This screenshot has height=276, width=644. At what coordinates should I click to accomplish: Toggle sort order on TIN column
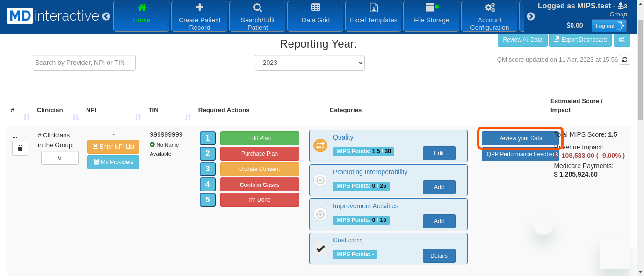click(x=188, y=117)
